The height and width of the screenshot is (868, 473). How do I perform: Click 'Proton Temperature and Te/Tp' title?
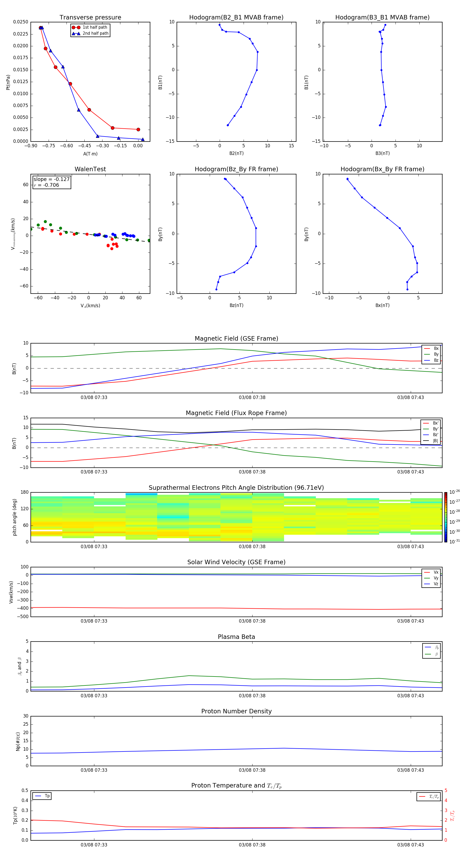point(236,786)
